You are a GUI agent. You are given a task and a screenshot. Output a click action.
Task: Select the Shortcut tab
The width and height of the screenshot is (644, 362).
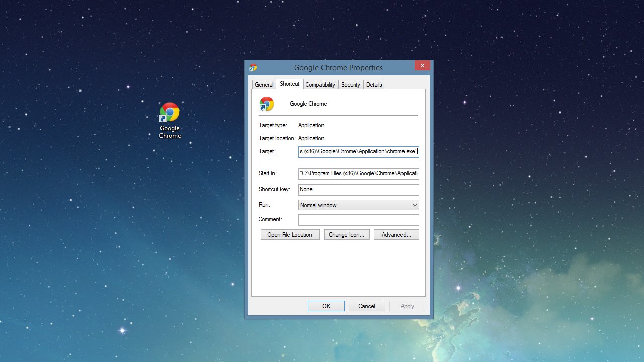(x=289, y=84)
